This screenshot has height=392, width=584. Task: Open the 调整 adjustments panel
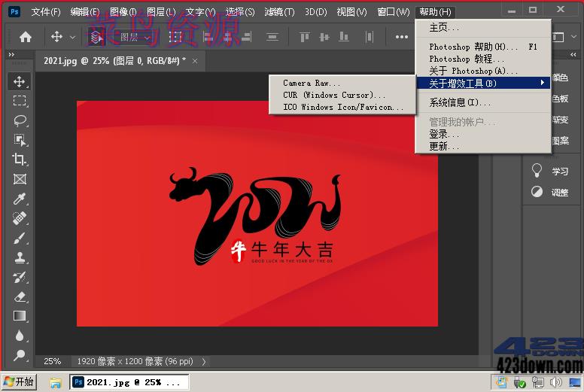tap(549, 192)
